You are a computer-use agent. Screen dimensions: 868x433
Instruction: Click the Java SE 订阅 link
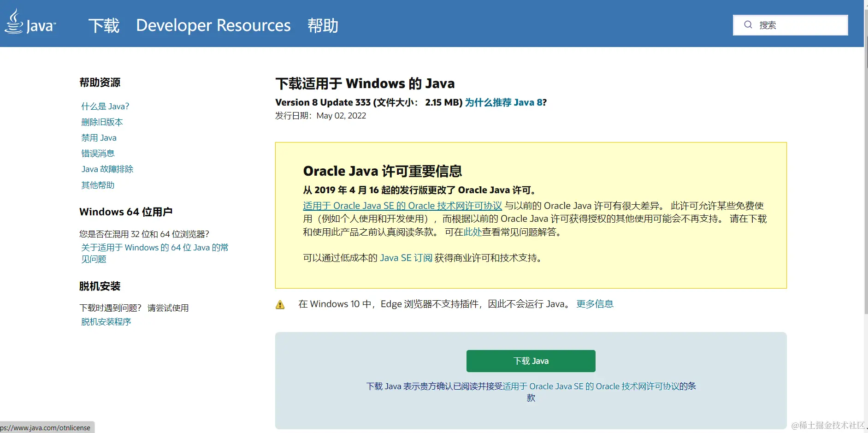[x=406, y=258]
